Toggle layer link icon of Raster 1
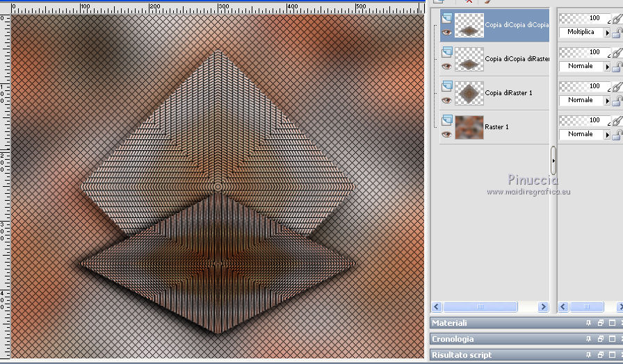Viewport: 623px width, 364px height. 617,121
